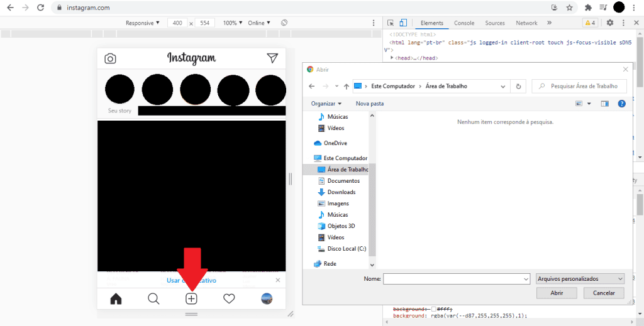The image size is (644, 326).
Task: Click the install app icon in address bar
Action: click(x=555, y=8)
